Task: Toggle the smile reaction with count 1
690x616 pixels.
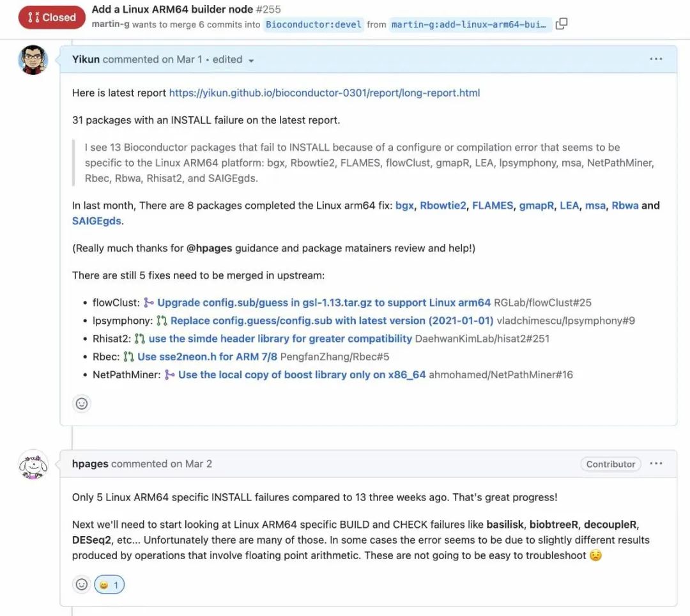Action: tap(109, 584)
